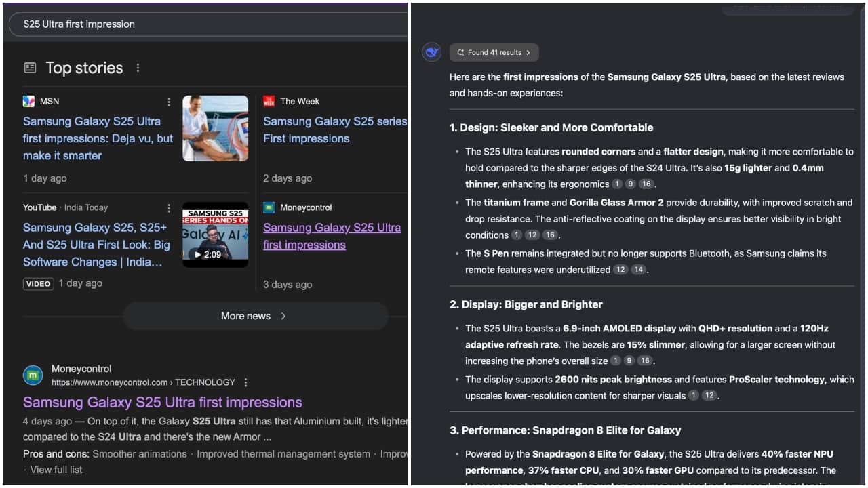Click MSN story thumbnail image

click(x=216, y=128)
